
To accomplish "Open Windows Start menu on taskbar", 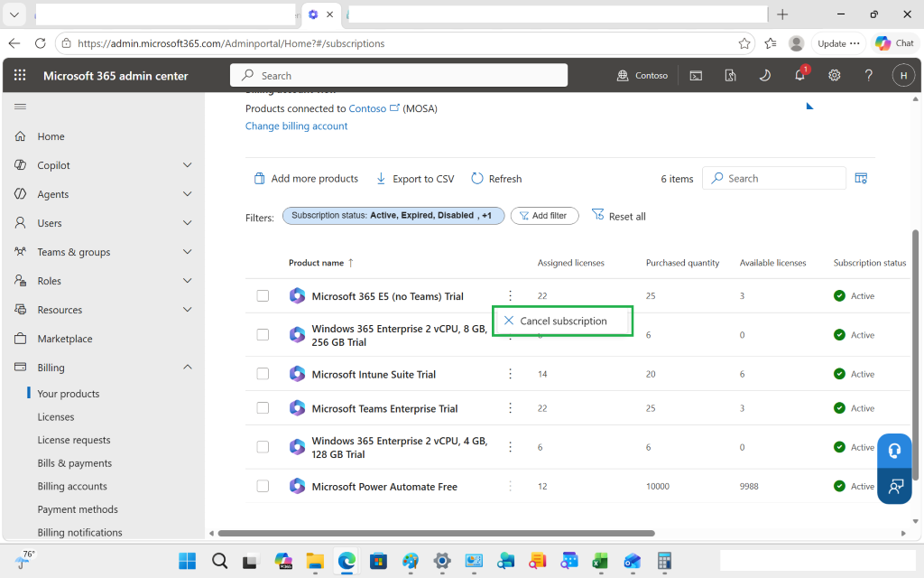I will click(x=188, y=561).
